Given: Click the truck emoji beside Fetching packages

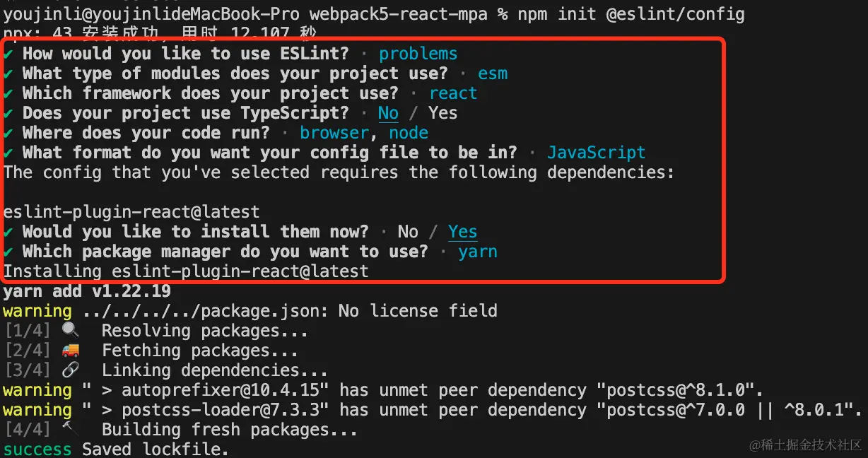Looking at the screenshot, I should point(71,351).
